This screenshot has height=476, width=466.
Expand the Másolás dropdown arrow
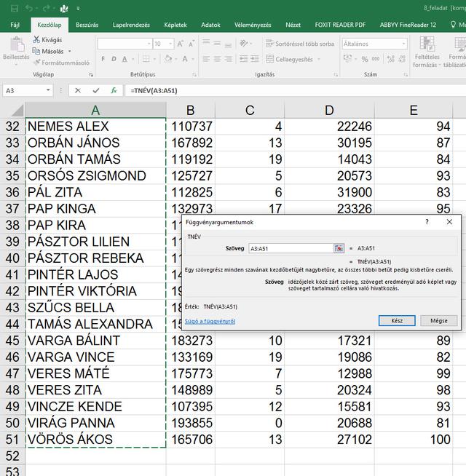coord(70,51)
